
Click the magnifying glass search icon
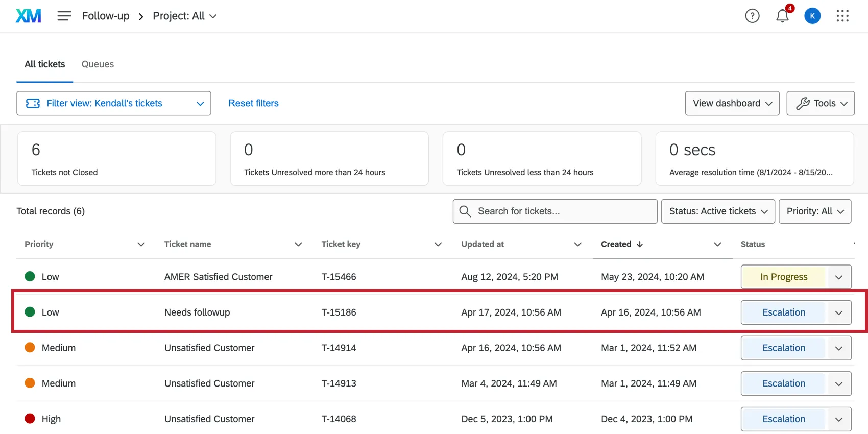point(465,211)
